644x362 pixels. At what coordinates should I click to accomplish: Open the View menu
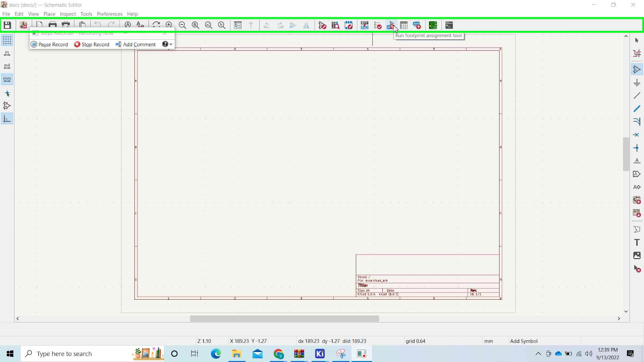point(33,14)
